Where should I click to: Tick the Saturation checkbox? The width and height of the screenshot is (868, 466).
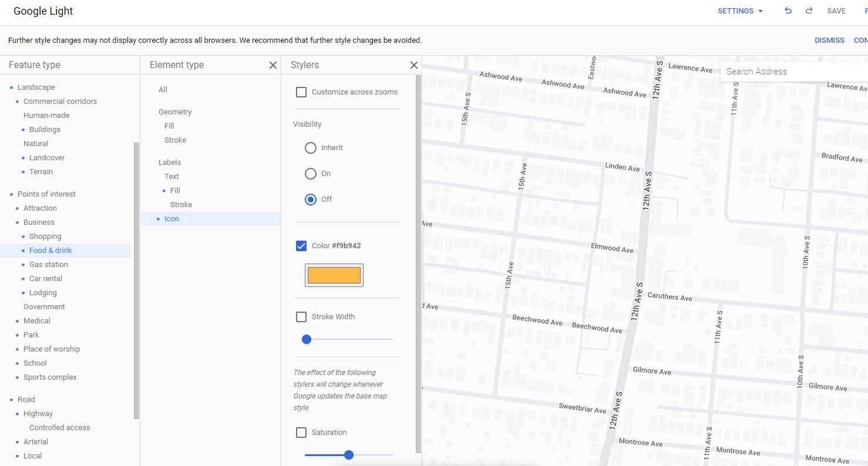coord(301,433)
